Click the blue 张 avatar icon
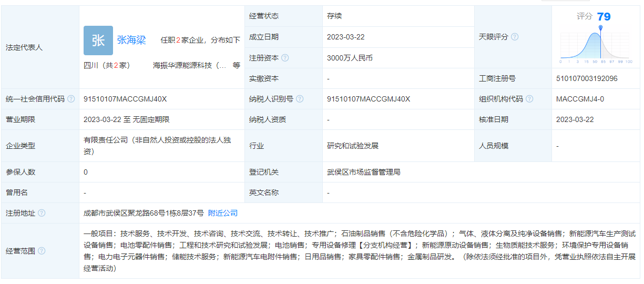Screen dimensions: 644x284 [x=98, y=40]
